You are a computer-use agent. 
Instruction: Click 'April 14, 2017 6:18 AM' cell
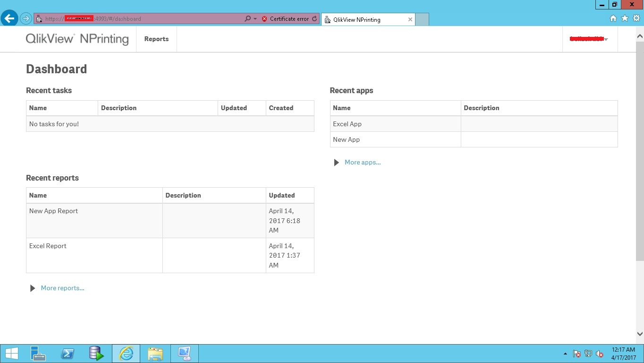tap(290, 221)
